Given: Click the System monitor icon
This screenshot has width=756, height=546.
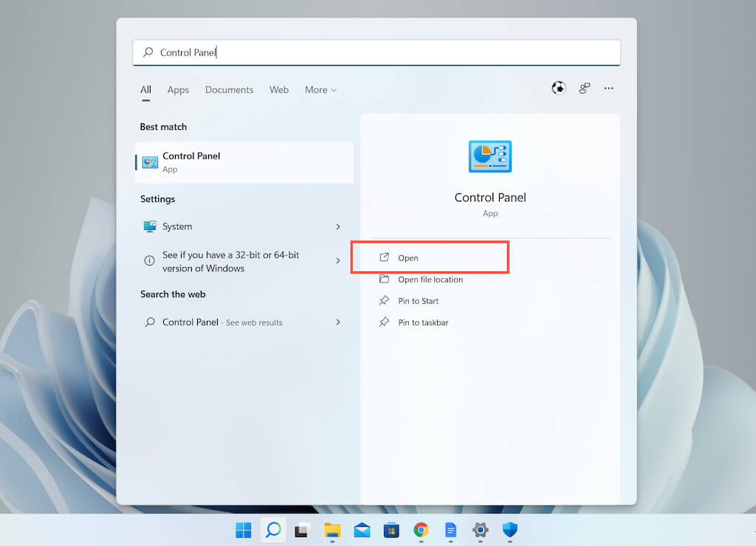Looking at the screenshot, I should (150, 227).
